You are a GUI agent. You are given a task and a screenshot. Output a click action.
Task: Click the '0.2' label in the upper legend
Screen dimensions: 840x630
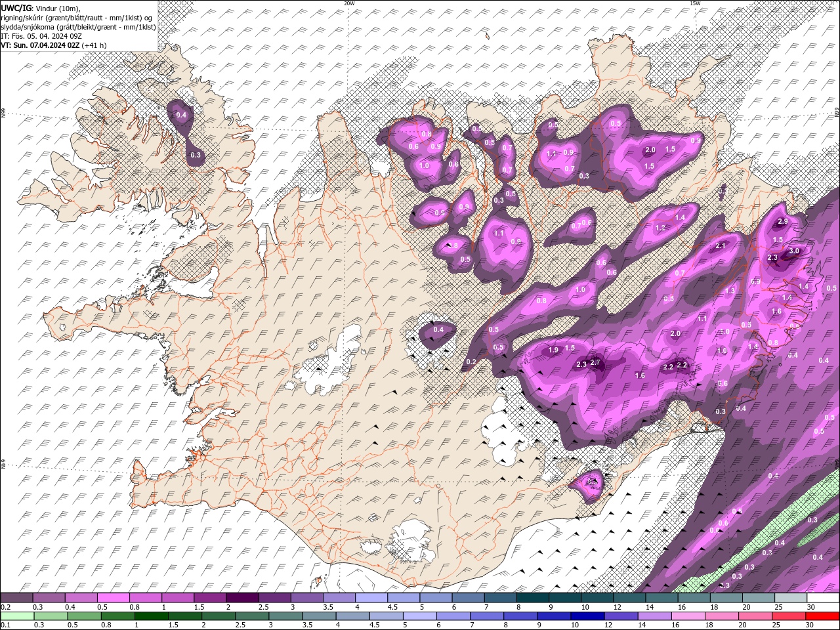pos(5,607)
